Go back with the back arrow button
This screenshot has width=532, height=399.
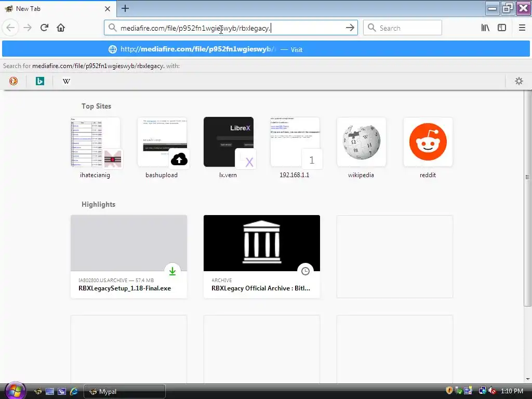[x=10, y=28]
